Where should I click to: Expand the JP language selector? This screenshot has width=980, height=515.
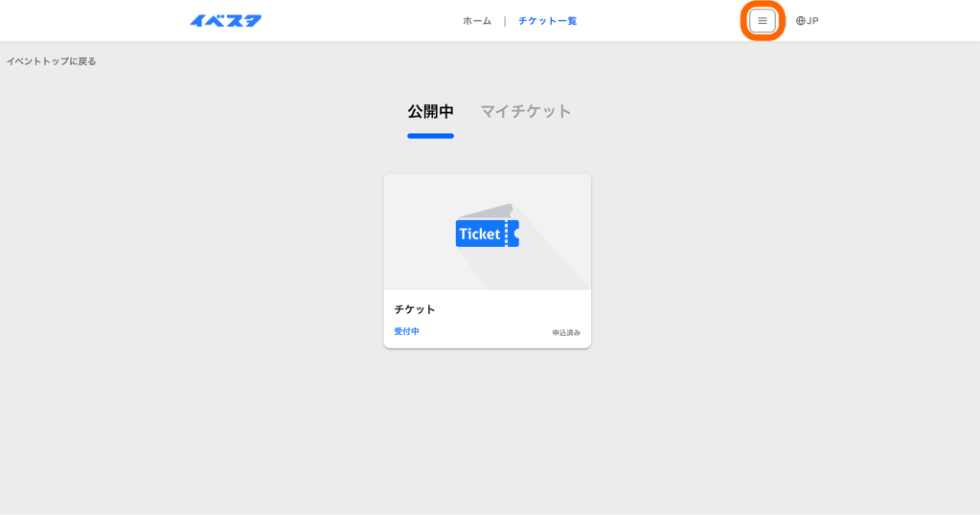tap(812, 21)
